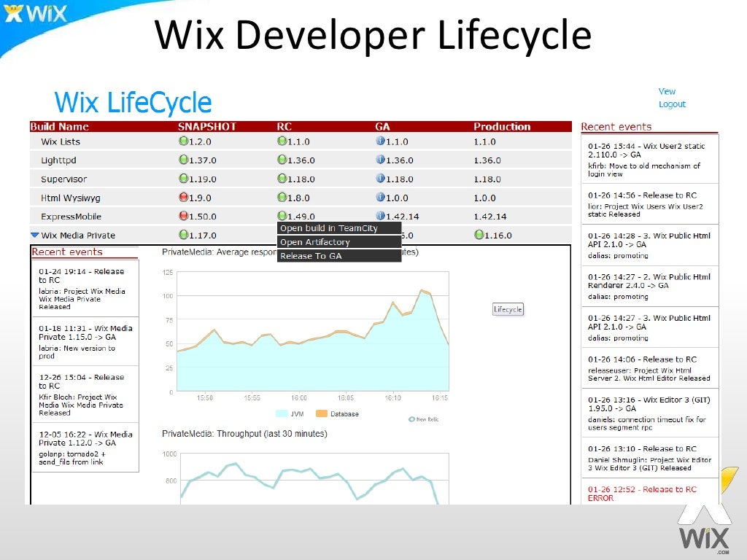The width and height of the screenshot is (747, 560).
Task: Click the SNAPSHOT column header
Action: (x=207, y=127)
